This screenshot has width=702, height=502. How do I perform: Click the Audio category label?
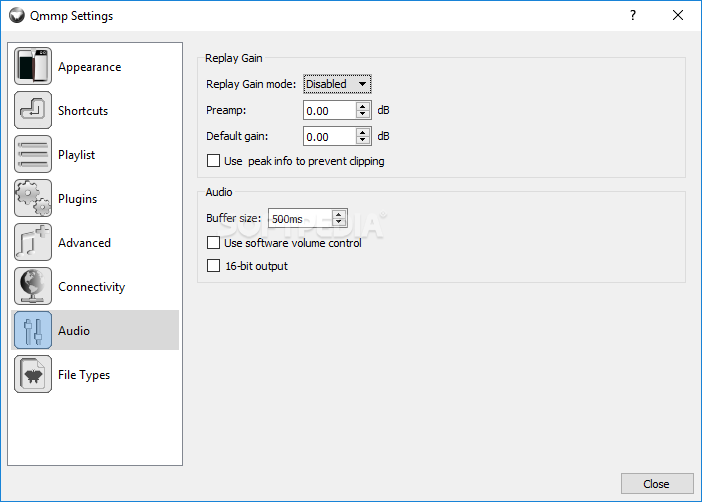[x=74, y=330]
